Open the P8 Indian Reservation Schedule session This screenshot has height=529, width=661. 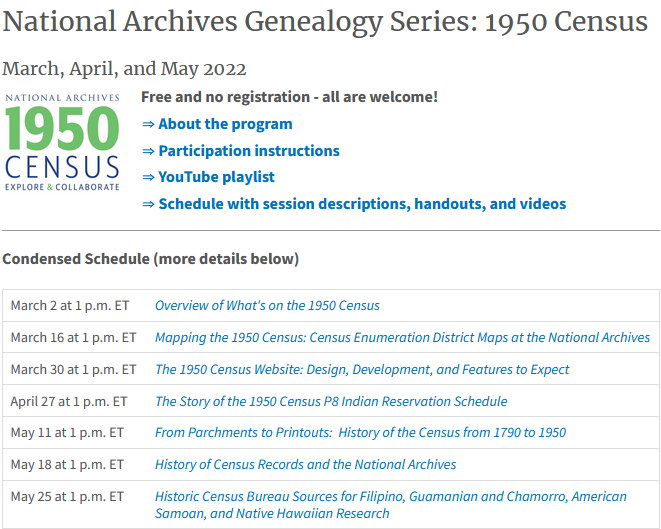coord(331,401)
